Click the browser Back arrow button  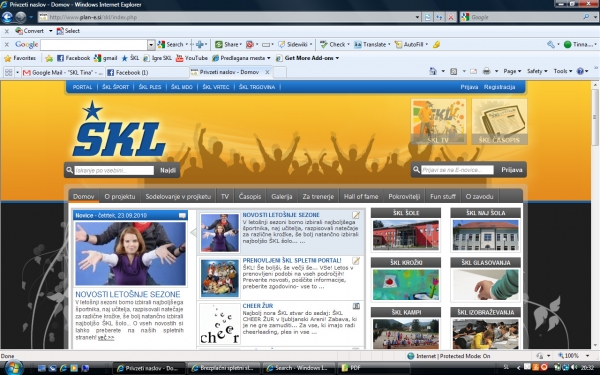(x=7, y=17)
